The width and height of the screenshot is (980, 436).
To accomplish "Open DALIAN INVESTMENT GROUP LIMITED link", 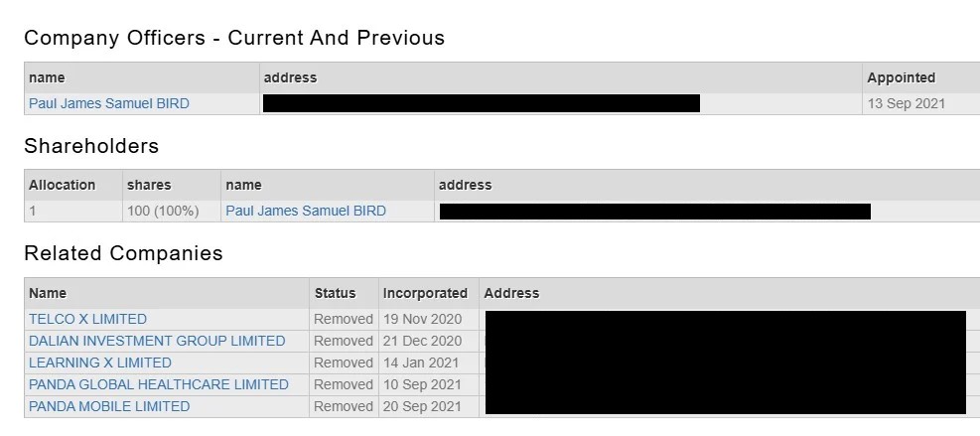I will (x=157, y=341).
